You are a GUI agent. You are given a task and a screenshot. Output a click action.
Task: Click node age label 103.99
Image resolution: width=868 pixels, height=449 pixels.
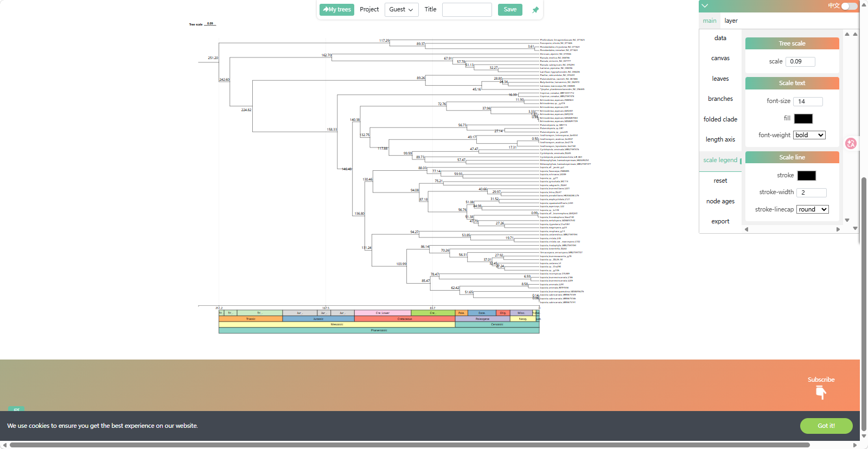point(401,264)
